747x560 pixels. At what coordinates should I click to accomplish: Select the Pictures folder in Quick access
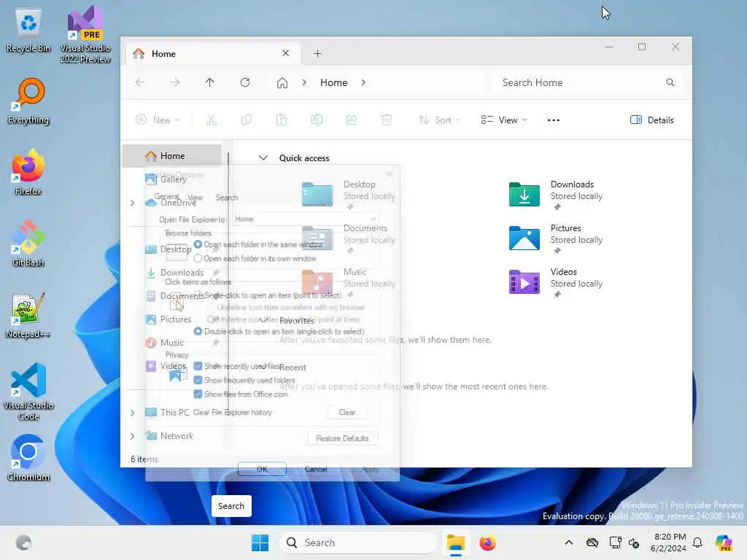click(x=555, y=238)
